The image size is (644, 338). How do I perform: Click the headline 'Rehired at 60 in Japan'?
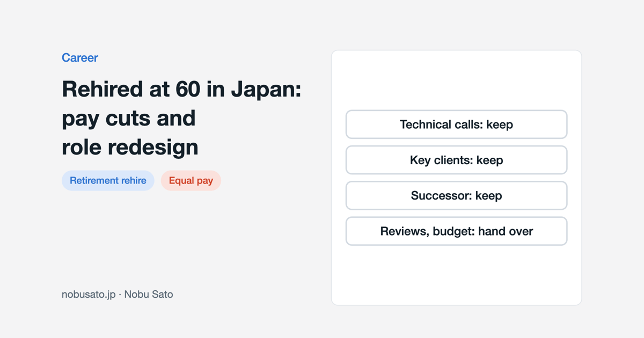pyautogui.click(x=181, y=118)
